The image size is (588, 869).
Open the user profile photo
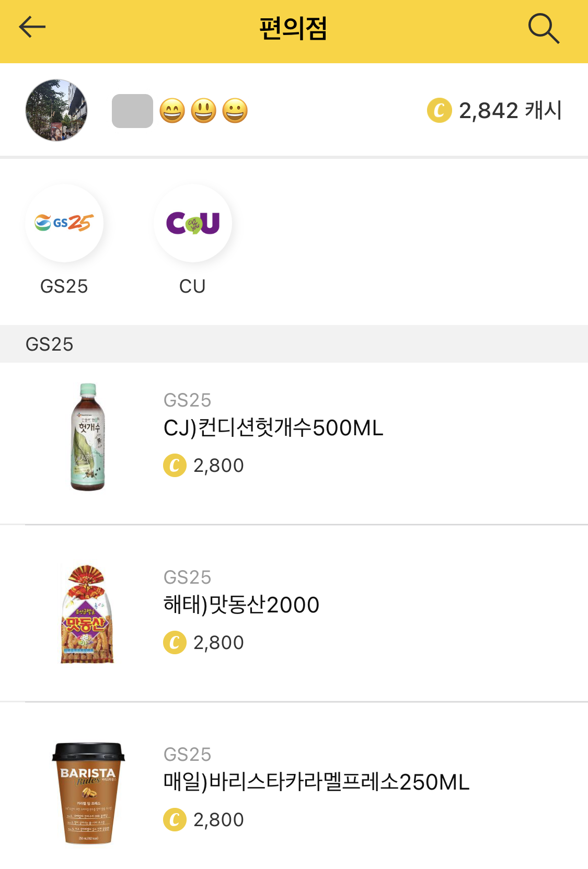(56, 110)
